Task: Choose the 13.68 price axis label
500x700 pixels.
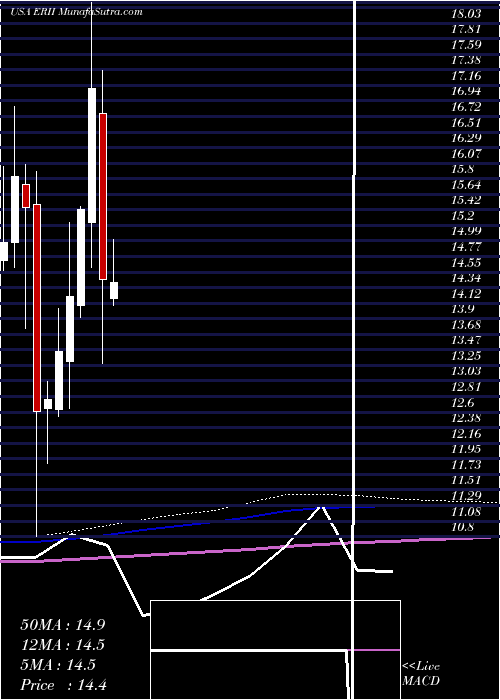Action: pyautogui.click(x=467, y=325)
